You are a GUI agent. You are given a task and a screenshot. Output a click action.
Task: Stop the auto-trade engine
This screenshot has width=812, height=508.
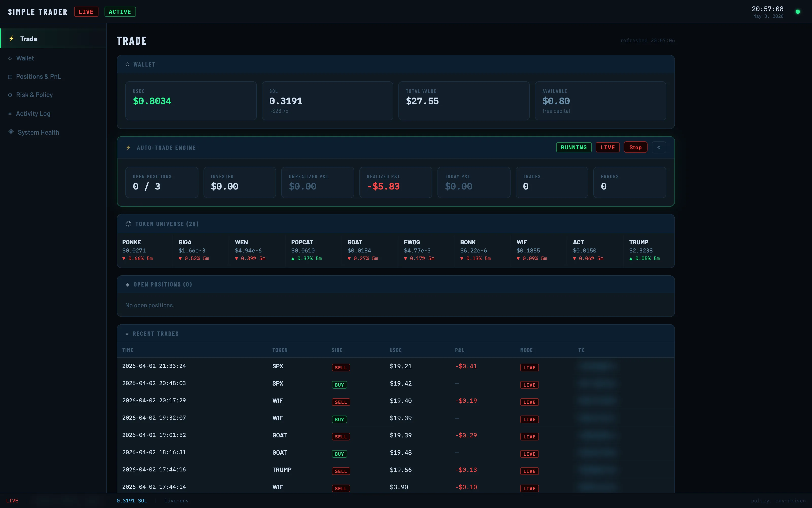(x=635, y=148)
